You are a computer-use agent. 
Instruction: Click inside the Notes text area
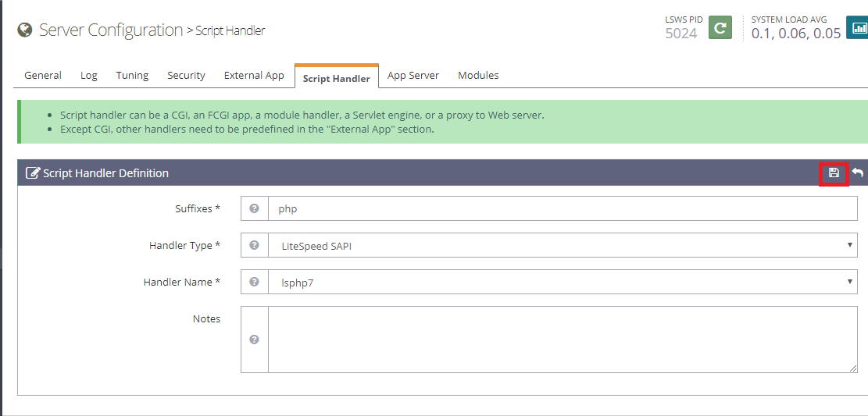point(563,339)
